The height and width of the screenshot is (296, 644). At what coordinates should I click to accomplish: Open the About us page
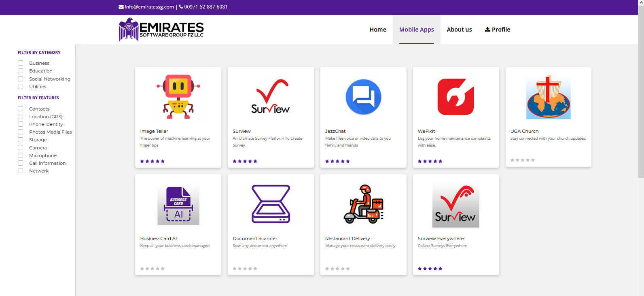(x=459, y=30)
